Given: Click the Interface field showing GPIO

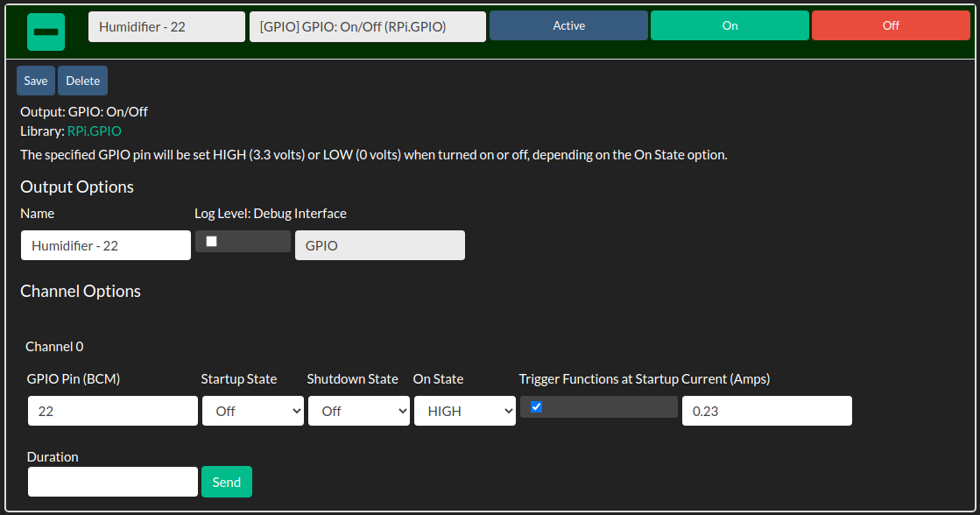Looking at the screenshot, I should tap(380, 245).
